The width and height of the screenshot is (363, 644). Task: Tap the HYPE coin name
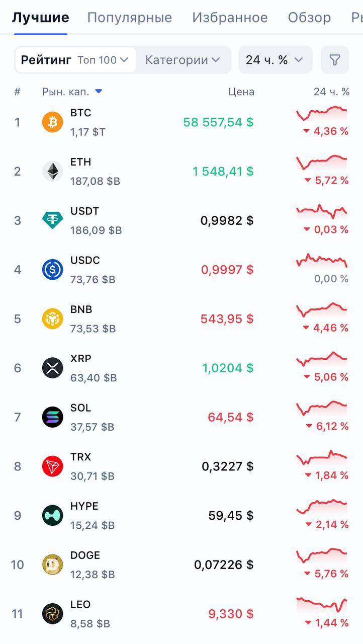click(84, 506)
